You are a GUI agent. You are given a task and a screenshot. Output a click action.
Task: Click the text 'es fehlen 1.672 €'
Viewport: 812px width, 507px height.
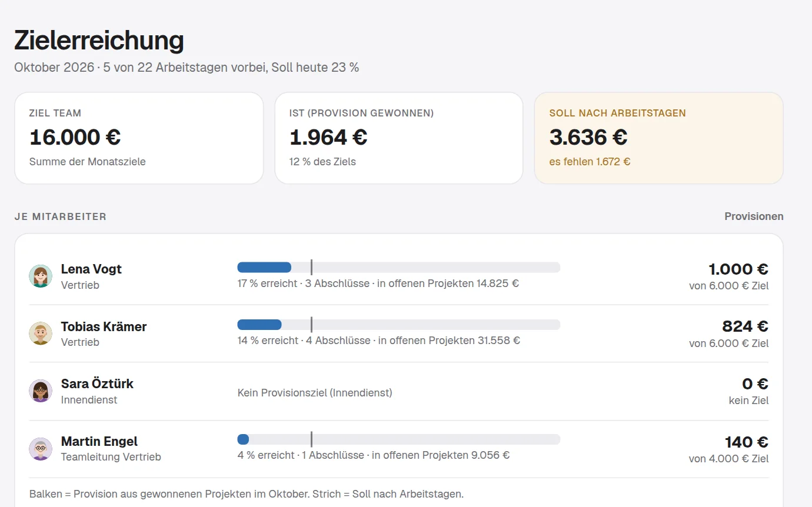[590, 162]
